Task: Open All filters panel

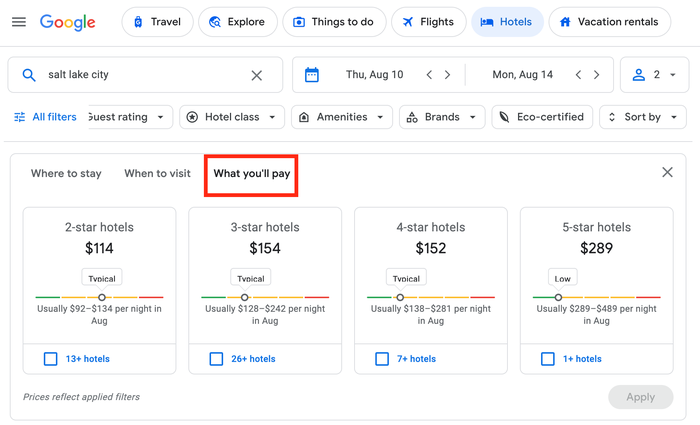Action: [x=45, y=117]
